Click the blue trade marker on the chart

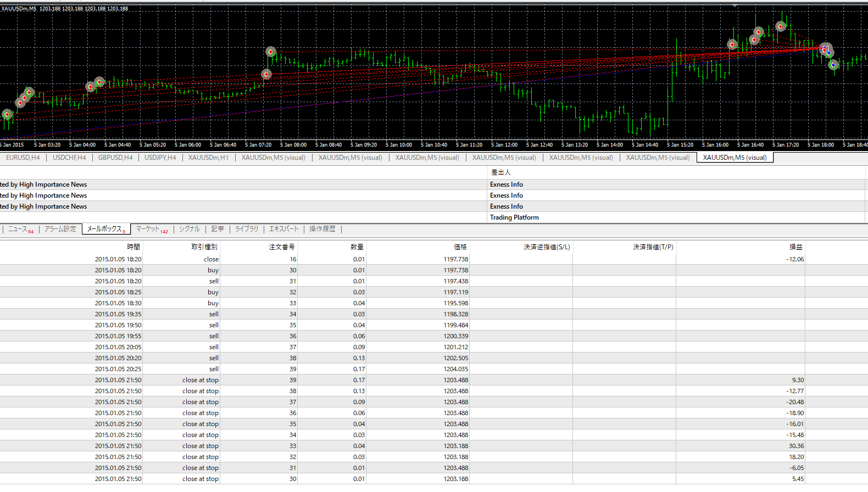(x=833, y=65)
